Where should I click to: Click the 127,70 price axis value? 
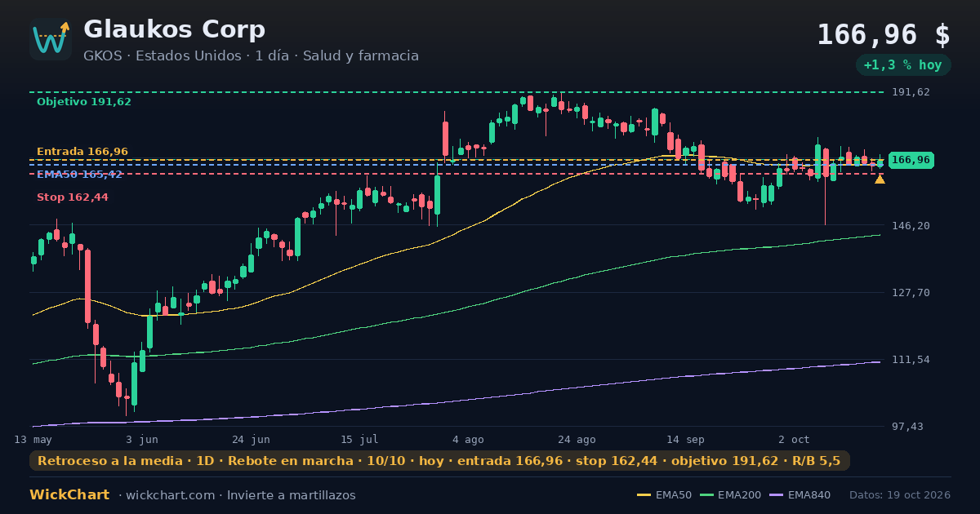(x=911, y=292)
